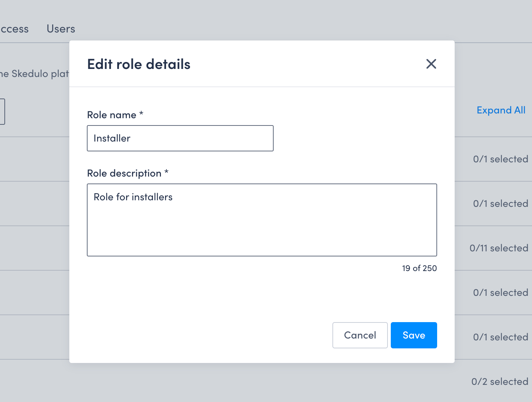Select the second 0/1 selected row
This screenshot has height=402, width=532.
tap(500, 204)
